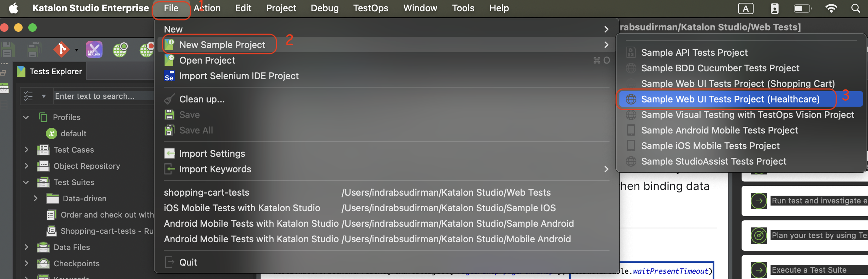The image size is (868, 279).
Task: Click the Sample iOS Mobile Tests icon
Action: pyautogui.click(x=631, y=146)
